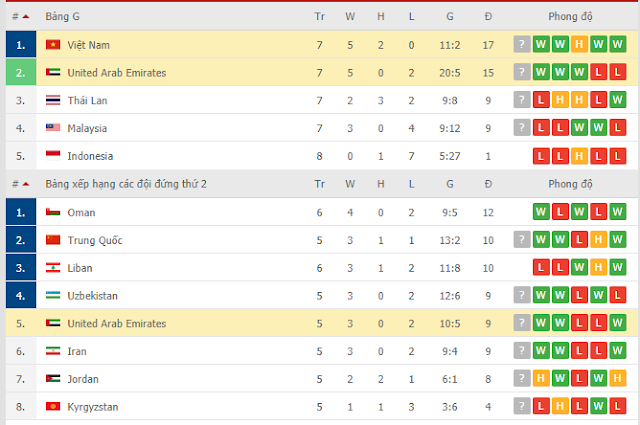Screen dimensions: 640x425
Task: Click the orange H form badge for Việt Nam
Action: (579, 45)
